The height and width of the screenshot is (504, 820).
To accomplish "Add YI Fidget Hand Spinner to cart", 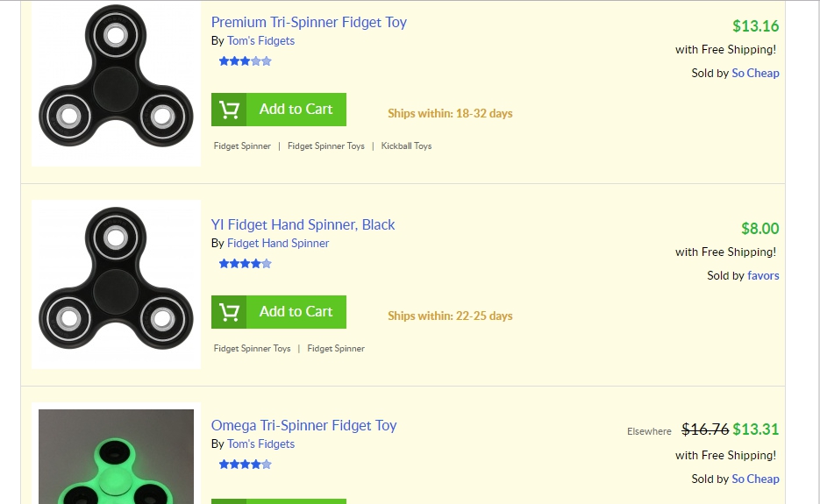I will click(x=296, y=312).
